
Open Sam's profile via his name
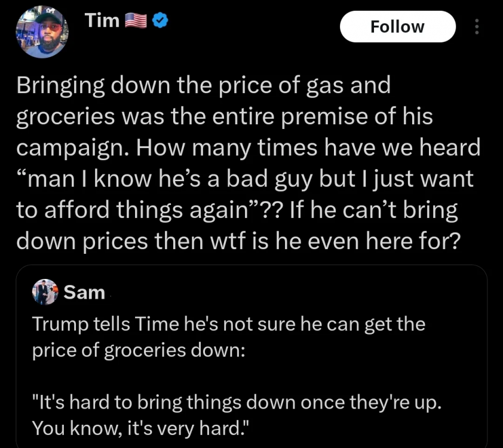pos(84,293)
